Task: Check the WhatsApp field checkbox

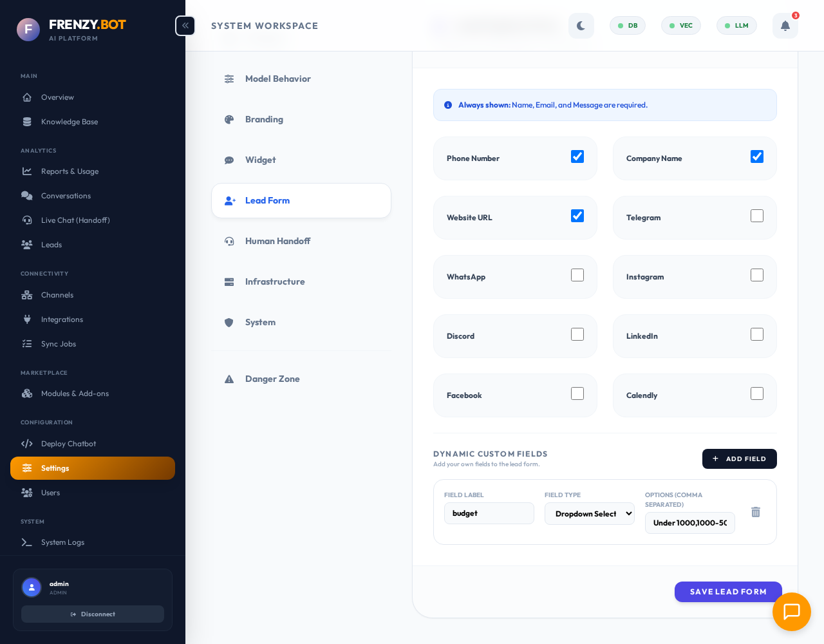Action: 577,275
